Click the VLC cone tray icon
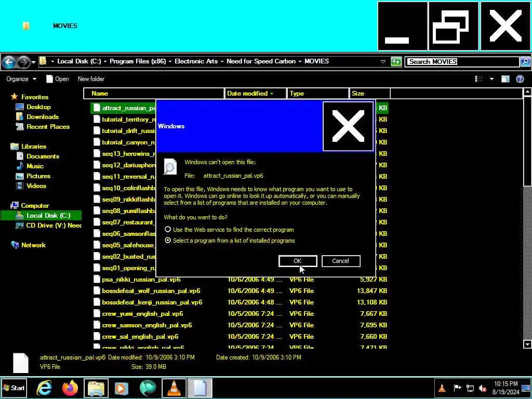 [x=442, y=388]
